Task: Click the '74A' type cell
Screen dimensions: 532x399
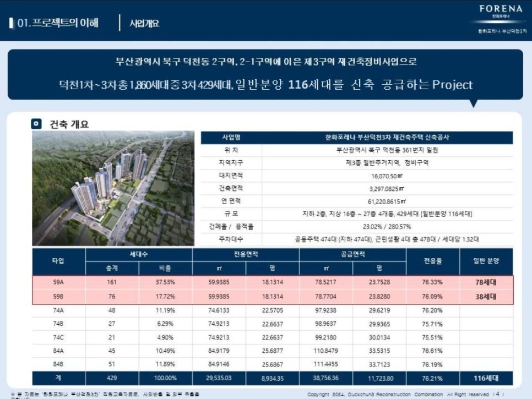Action: point(58,310)
